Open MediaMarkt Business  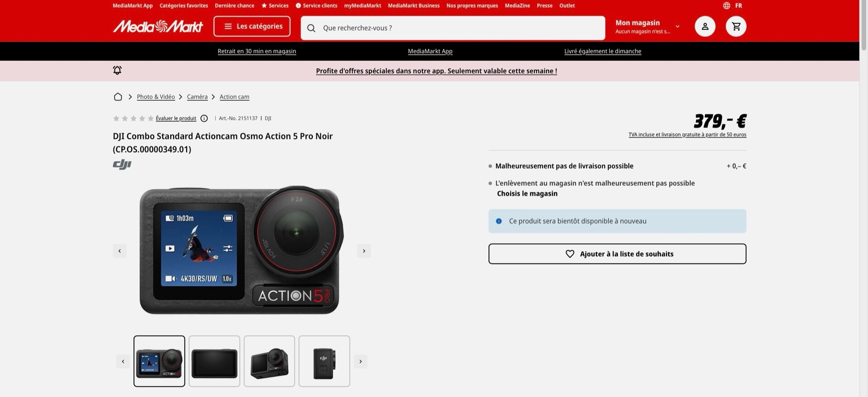point(414,5)
